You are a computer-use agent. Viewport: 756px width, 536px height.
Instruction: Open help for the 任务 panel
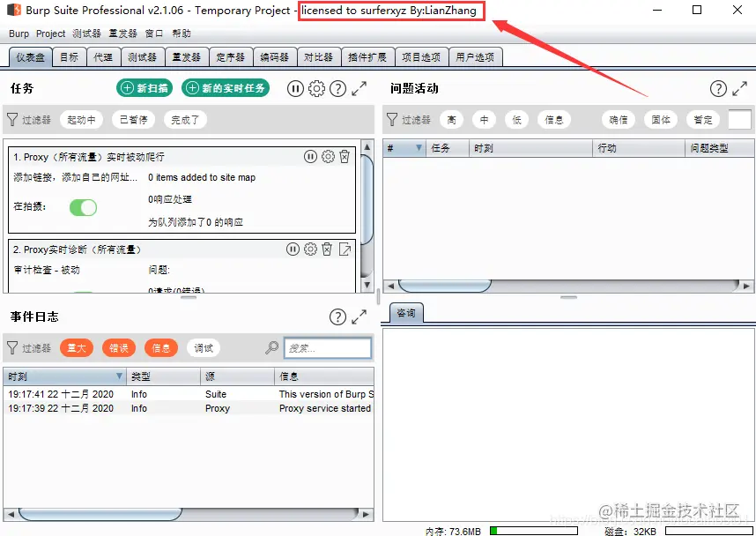point(337,89)
